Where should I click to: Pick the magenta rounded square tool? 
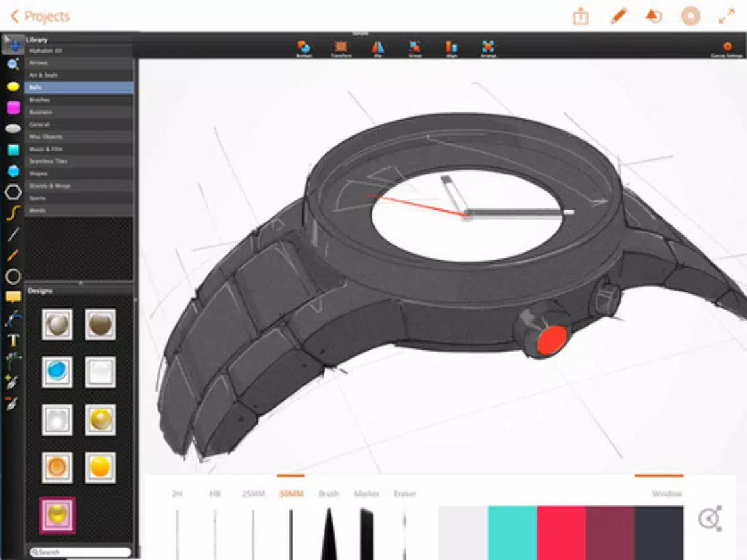pyautogui.click(x=13, y=108)
